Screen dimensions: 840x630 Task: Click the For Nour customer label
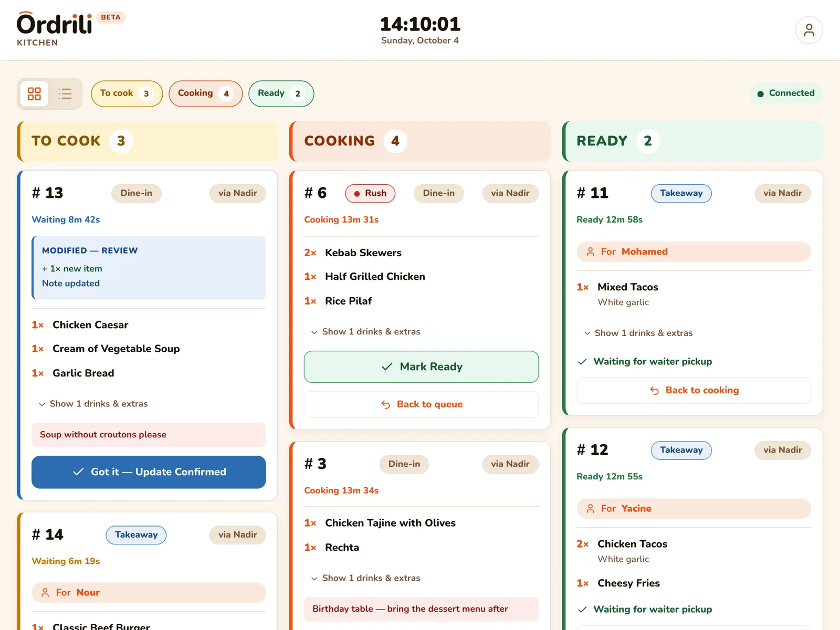pyautogui.click(x=149, y=592)
